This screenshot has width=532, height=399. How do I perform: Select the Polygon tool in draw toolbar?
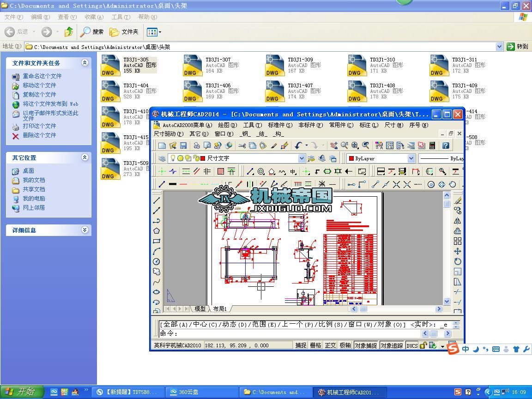click(157, 231)
